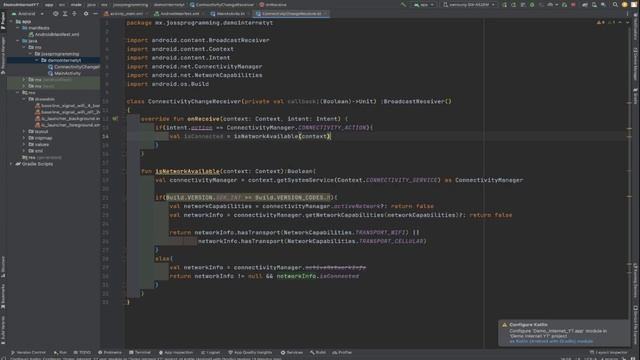Screen dimensions: 640x360
Task: Click the baseline_signal_wifi_4_bar drawable file
Action: [67, 106]
